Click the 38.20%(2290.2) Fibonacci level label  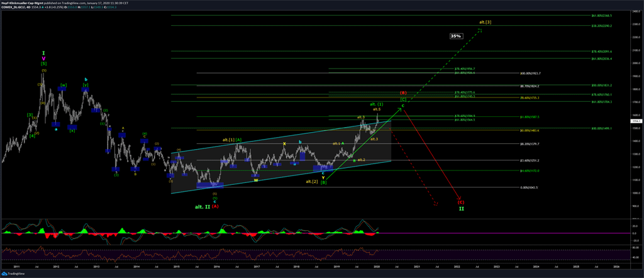602,26
